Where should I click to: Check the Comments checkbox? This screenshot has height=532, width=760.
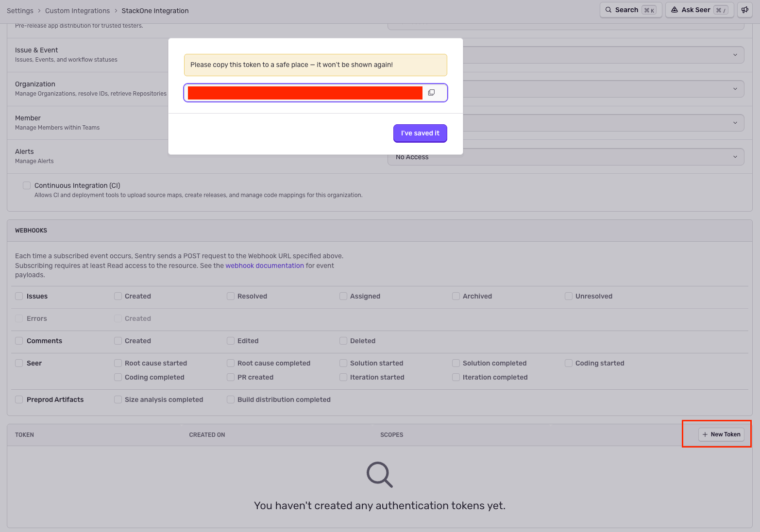click(x=19, y=341)
